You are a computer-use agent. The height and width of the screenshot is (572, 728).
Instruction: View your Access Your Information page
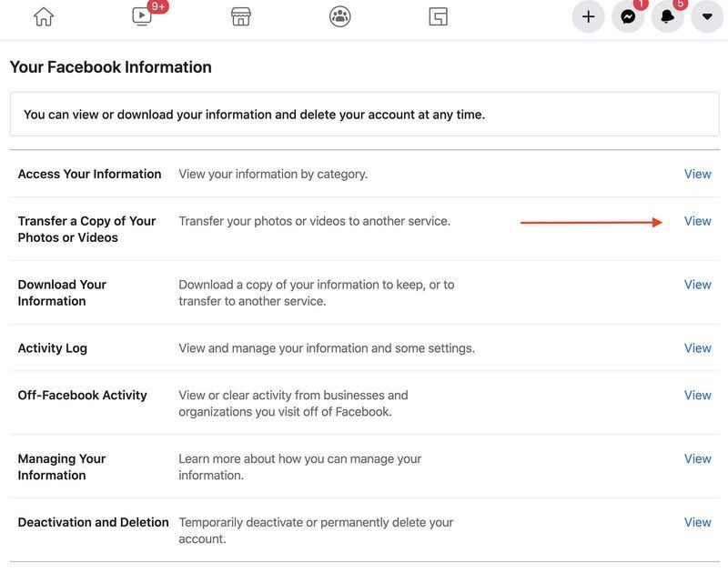coord(698,174)
